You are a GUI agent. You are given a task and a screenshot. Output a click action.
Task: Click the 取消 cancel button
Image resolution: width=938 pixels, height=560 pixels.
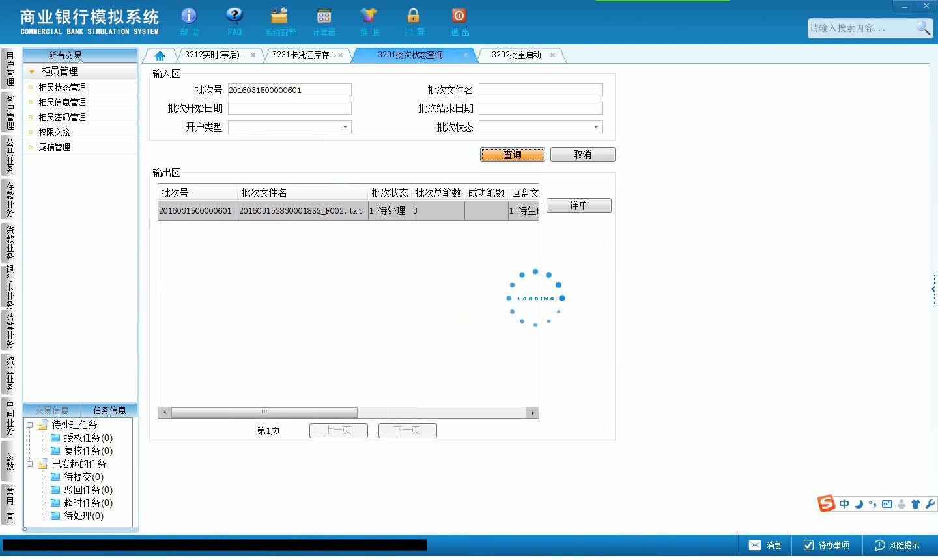click(582, 154)
